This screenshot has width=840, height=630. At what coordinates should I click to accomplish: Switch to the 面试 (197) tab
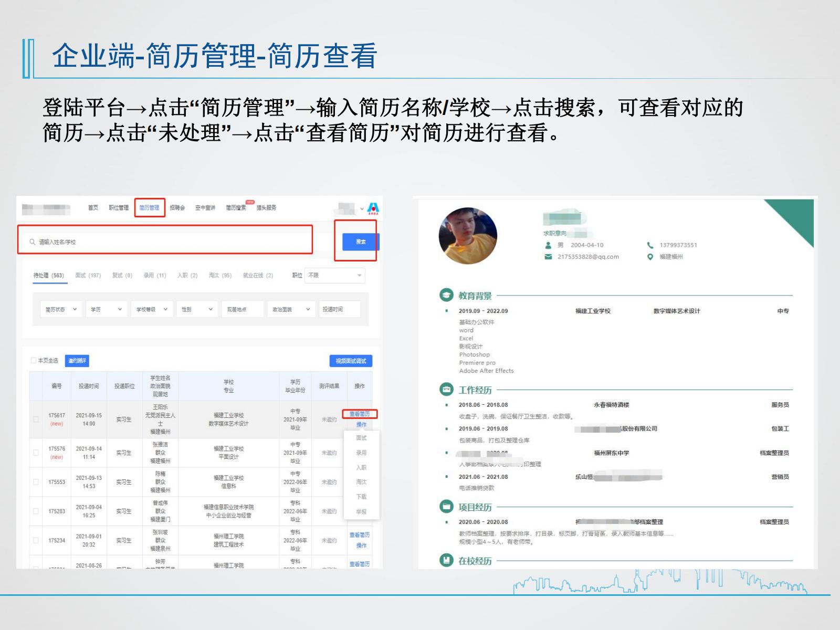[88, 276]
